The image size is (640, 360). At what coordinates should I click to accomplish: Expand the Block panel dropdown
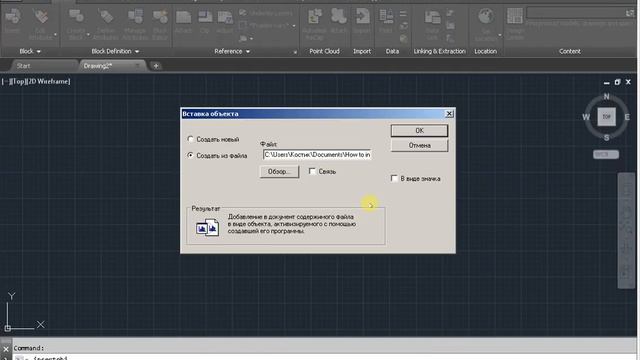(x=39, y=51)
